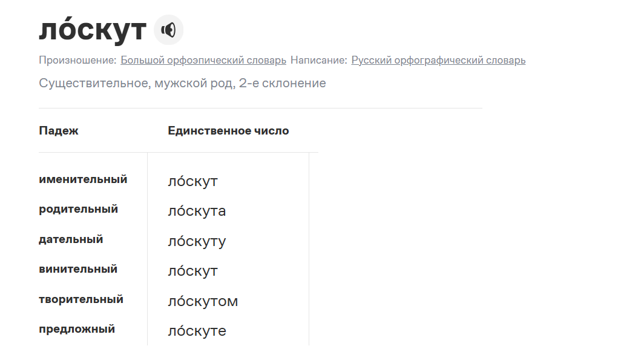The width and height of the screenshot is (644, 363).
Task: Click the Написание label
Action: [x=319, y=60]
